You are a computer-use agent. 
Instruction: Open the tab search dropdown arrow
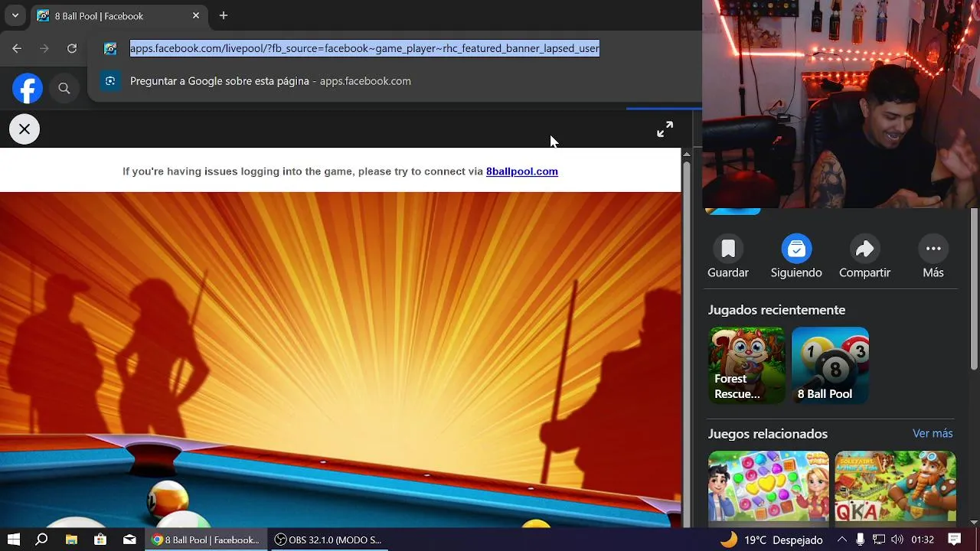pyautogui.click(x=15, y=15)
